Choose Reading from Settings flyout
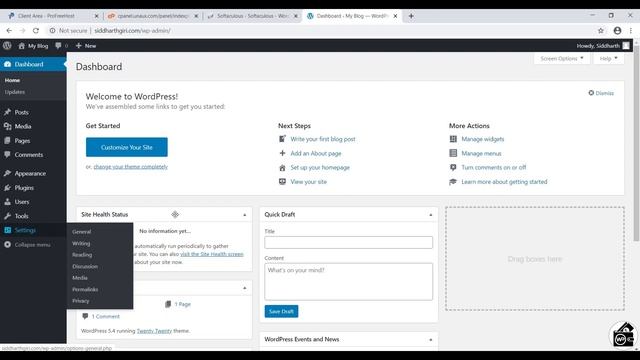The height and width of the screenshot is (360, 640). click(x=82, y=254)
